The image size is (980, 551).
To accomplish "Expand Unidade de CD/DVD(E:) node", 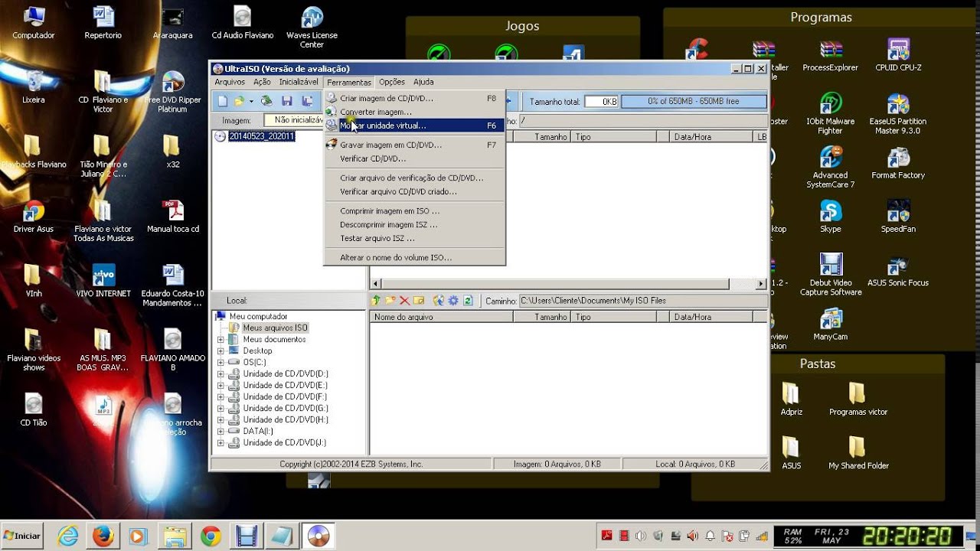I will (221, 385).
